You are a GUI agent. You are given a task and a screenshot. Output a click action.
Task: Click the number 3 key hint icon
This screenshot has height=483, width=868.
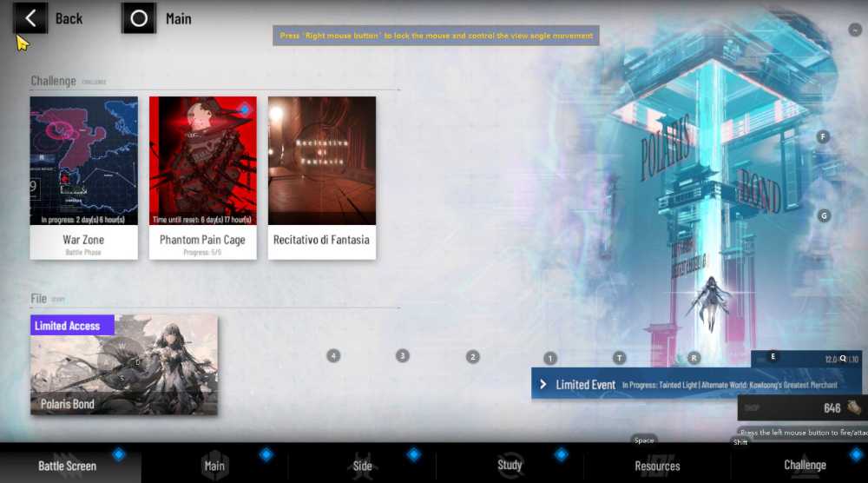[x=403, y=355]
